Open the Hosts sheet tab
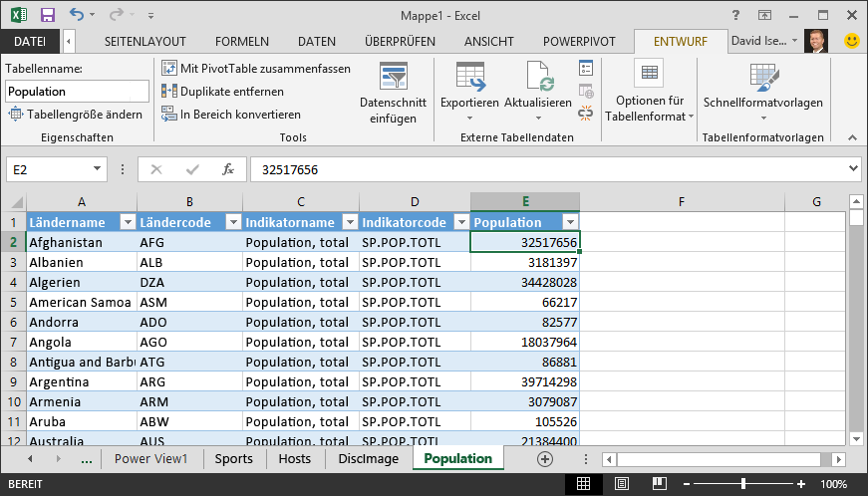Screen dimensions: 868x496 pyautogui.click(x=295, y=459)
